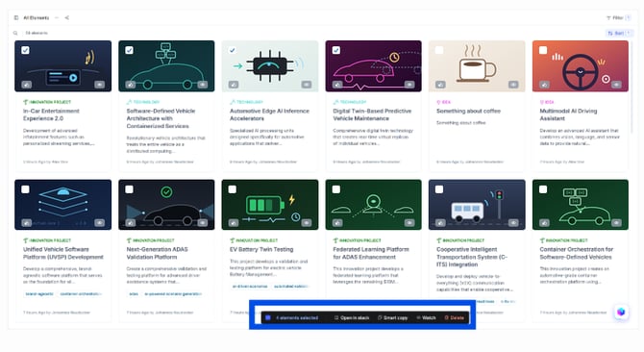Click the dash menu next to All Elements
644x352 pixels.
(57, 17)
